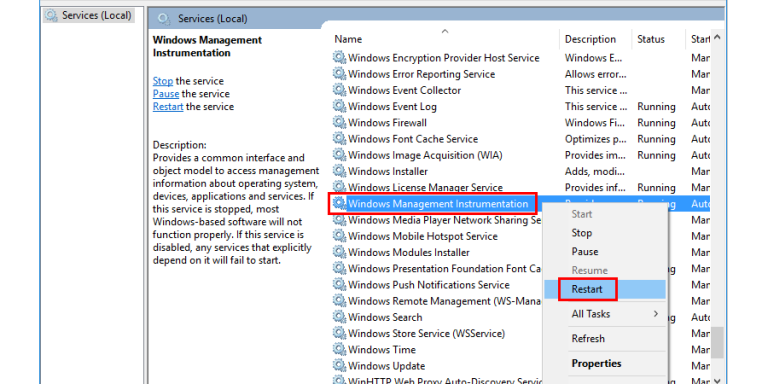Select Windows Encryption Provider Host Service name
Screen dimensions: 768x384
click(443, 58)
